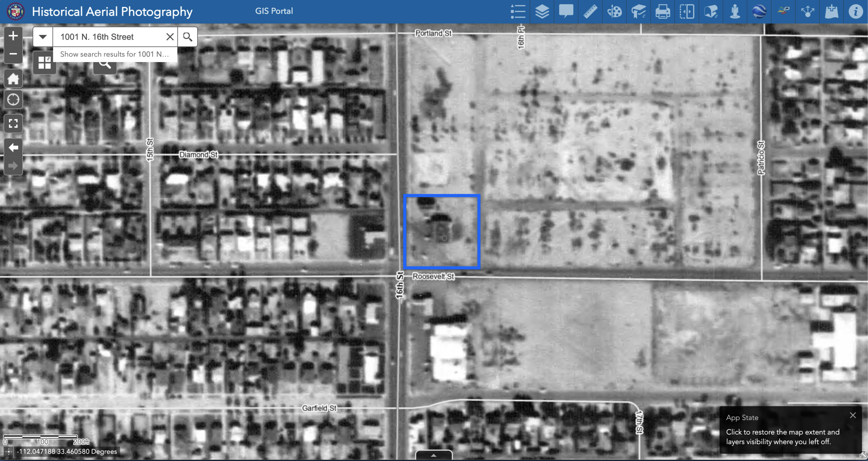Open Google Earth globe icon
This screenshot has width=868, height=461.
tap(759, 12)
